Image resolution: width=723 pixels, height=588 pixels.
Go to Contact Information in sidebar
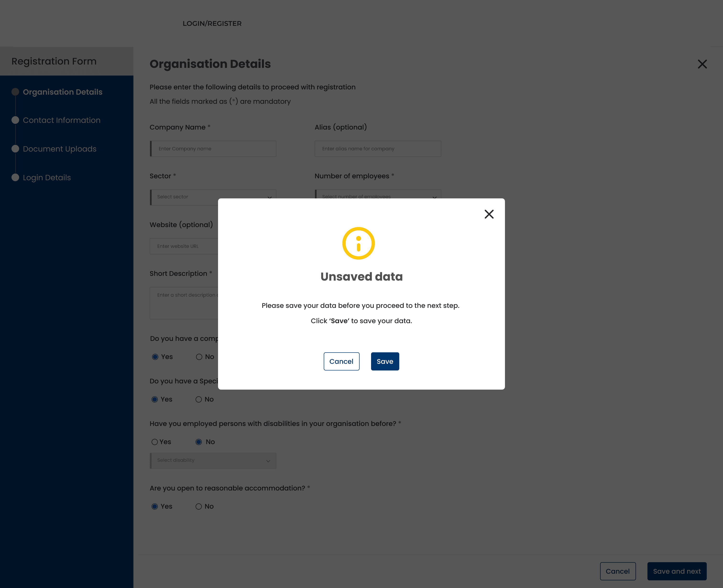tap(62, 120)
